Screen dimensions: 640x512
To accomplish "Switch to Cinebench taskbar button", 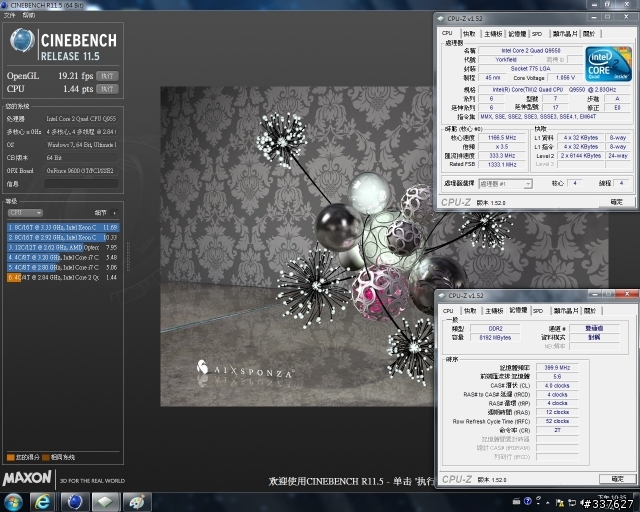I will point(74,502).
